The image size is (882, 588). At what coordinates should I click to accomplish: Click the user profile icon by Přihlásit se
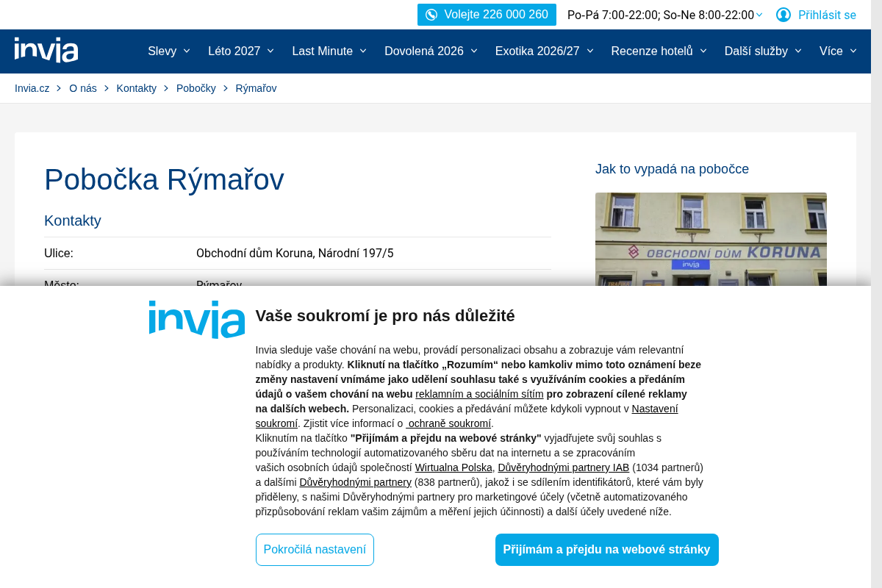coord(784,15)
